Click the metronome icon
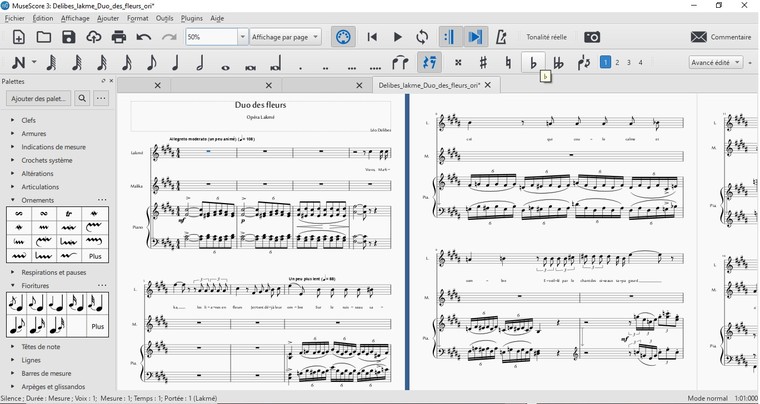Viewport: 760px width, 404px height. 501,37
